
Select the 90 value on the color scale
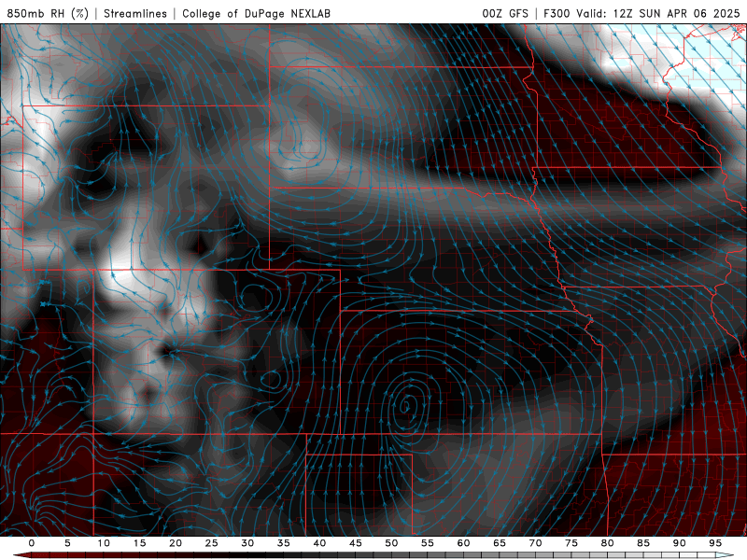click(679, 543)
